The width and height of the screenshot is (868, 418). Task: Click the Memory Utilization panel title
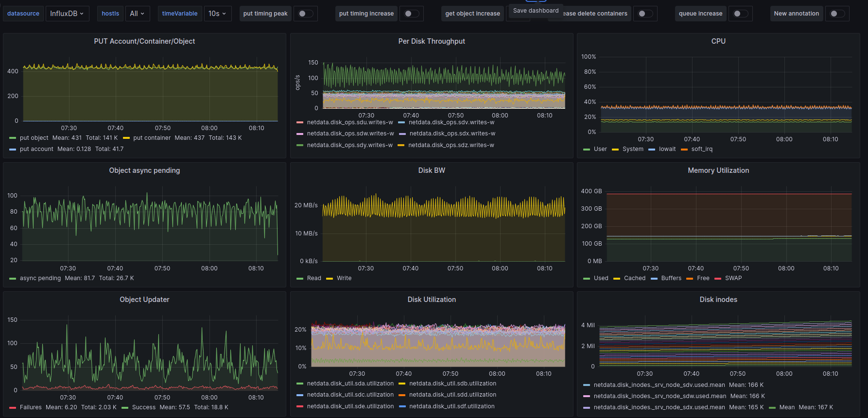(x=718, y=170)
